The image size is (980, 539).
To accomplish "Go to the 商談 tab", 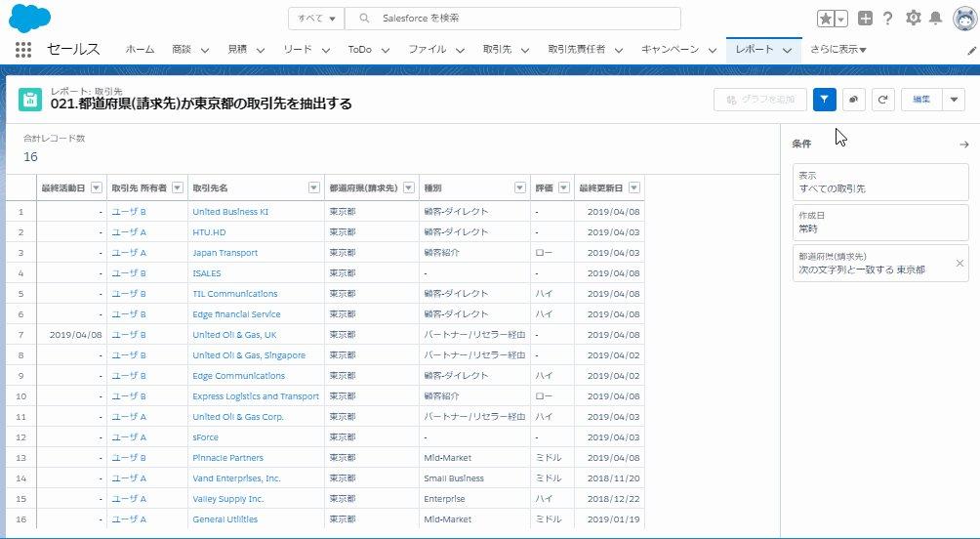I will pos(182,50).
